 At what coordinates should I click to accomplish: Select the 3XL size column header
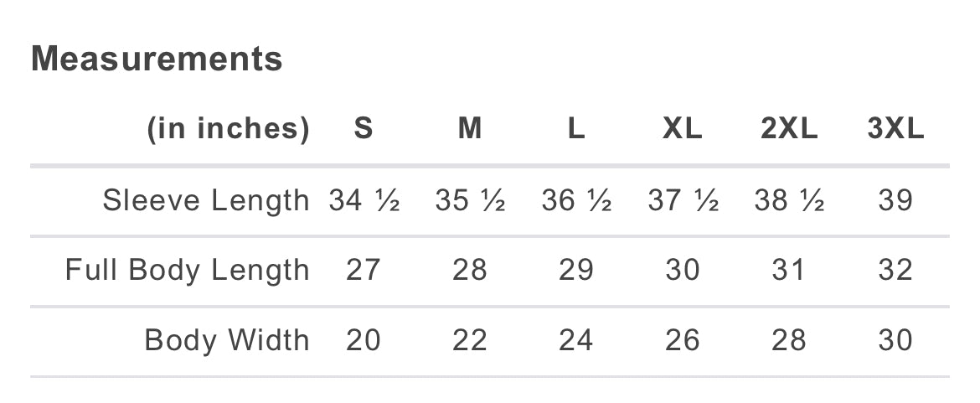895,128
